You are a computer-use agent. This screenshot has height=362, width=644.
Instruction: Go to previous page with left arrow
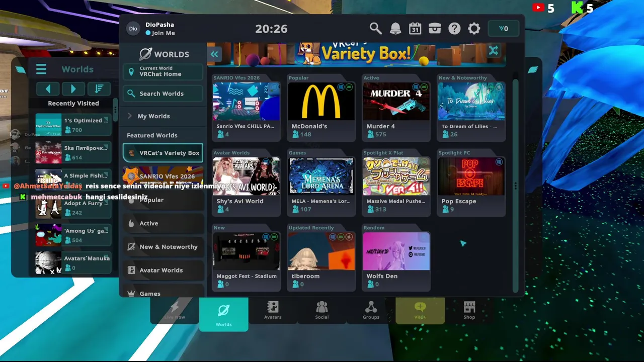coord(48,89)
